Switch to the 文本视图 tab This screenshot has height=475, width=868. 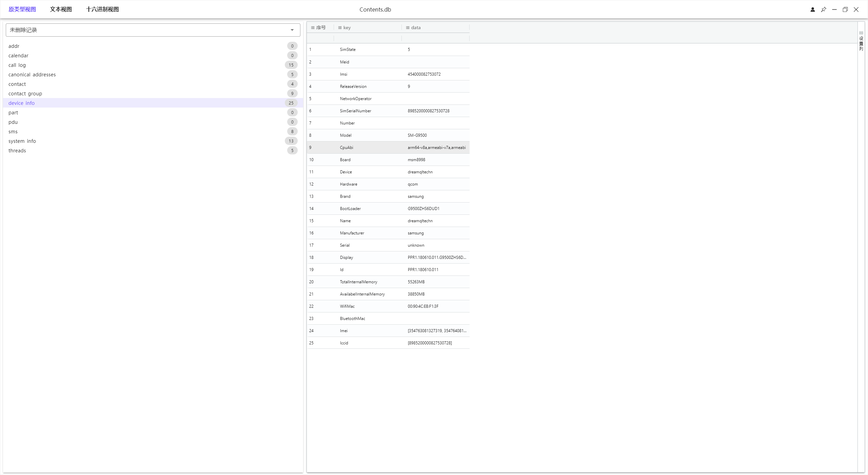(61, 9)
